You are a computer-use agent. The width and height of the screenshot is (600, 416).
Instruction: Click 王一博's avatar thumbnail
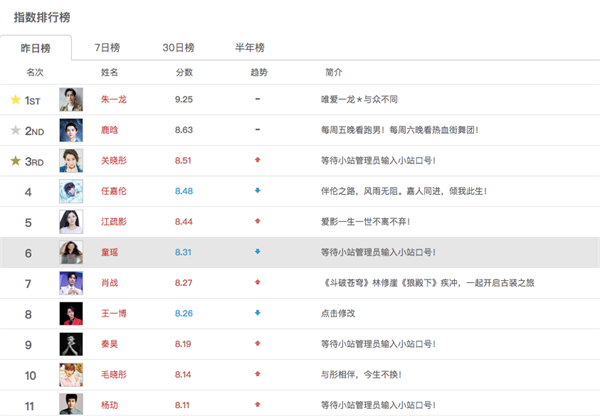[70, 314]
